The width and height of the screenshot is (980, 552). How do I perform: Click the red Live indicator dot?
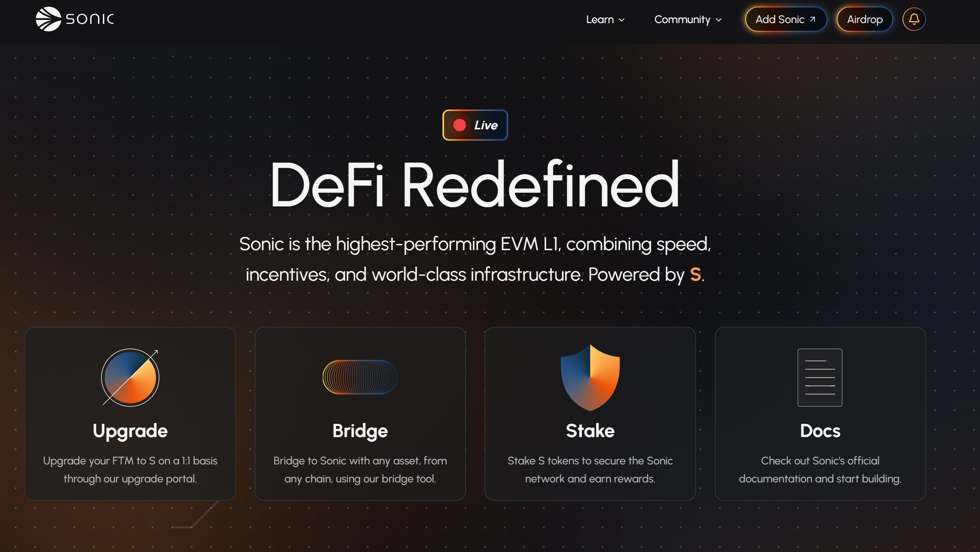point(459,125)
